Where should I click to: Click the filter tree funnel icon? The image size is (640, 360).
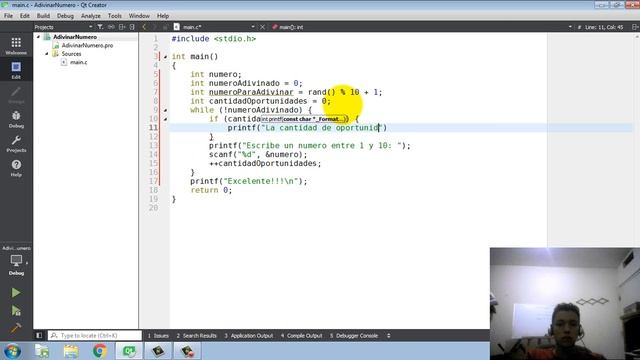coord(100,27)
